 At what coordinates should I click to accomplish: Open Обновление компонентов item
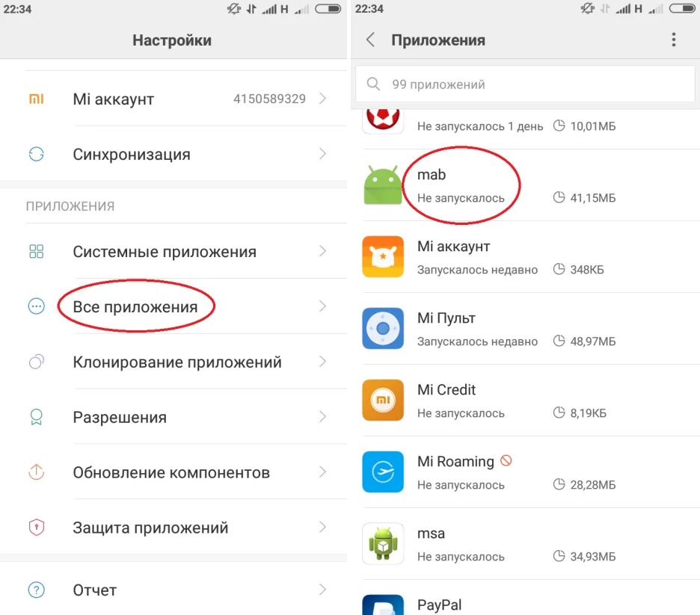pyautogui.click(x=174, y=472)
